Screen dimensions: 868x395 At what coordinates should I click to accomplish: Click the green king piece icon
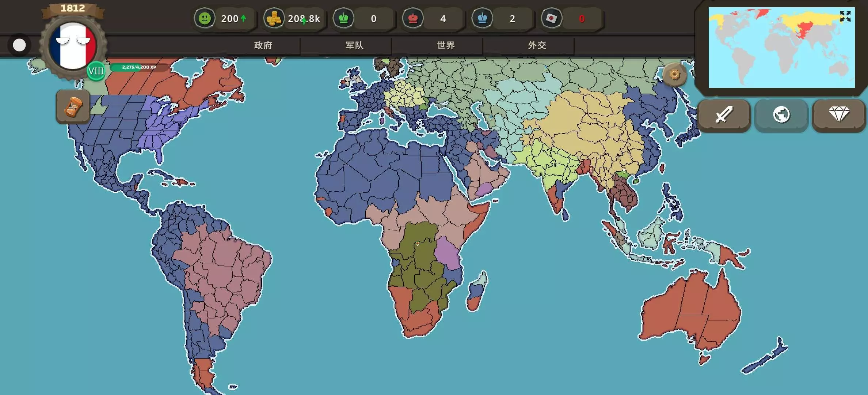click(343, 18)
